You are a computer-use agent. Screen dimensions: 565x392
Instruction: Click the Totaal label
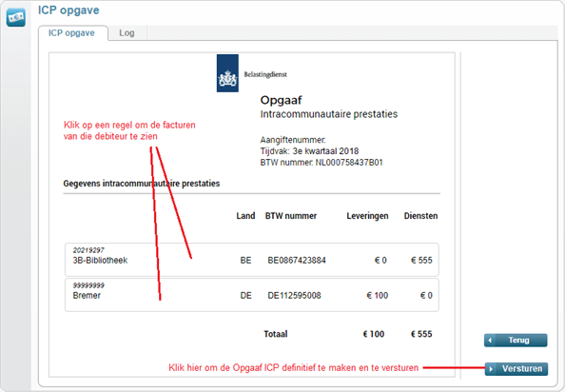point(276,334)
